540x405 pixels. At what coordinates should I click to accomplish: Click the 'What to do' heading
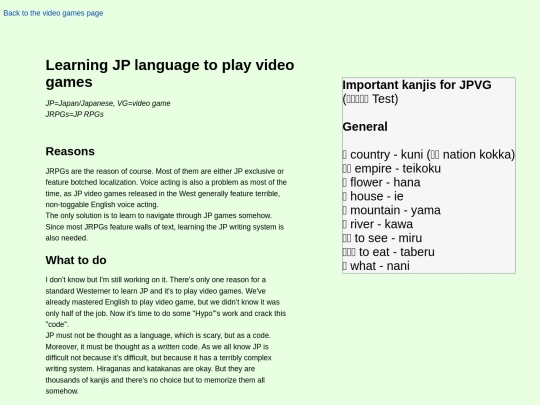pyautogui.click(x=76, y=260)
